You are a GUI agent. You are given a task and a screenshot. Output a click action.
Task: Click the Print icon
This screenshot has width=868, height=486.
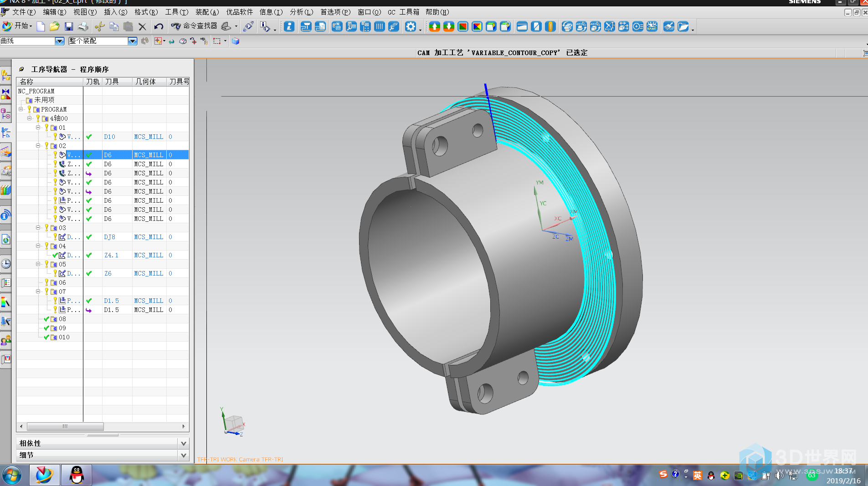pos(83,26)
